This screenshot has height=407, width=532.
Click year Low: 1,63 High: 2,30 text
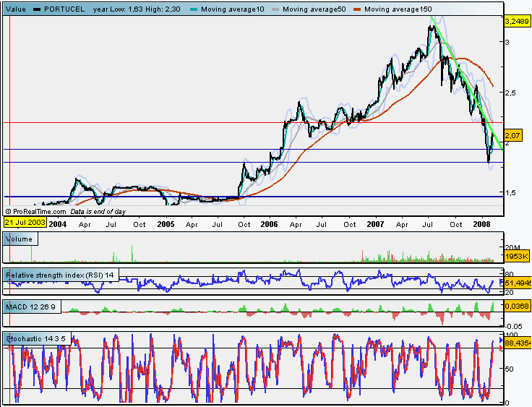(137, 9)
